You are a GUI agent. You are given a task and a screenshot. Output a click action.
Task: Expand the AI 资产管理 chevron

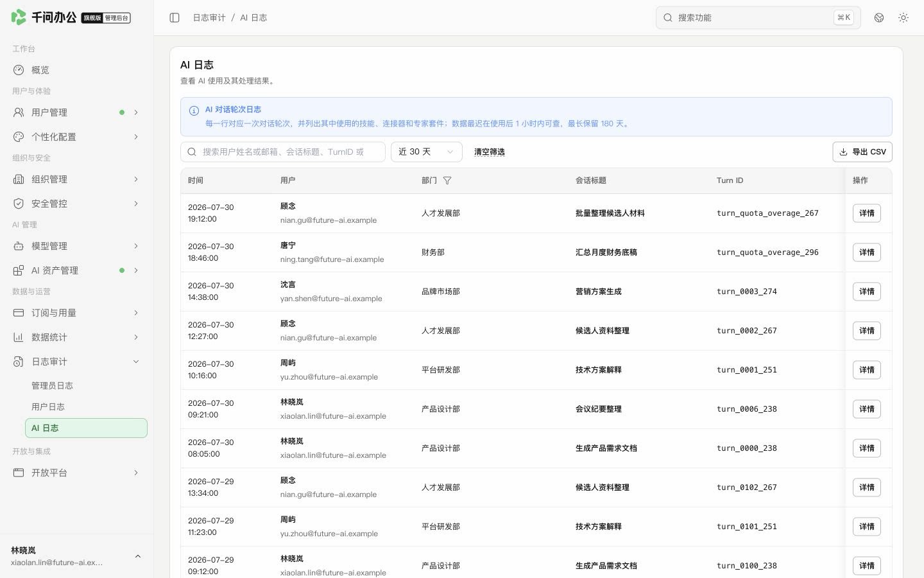pos(136,270)
